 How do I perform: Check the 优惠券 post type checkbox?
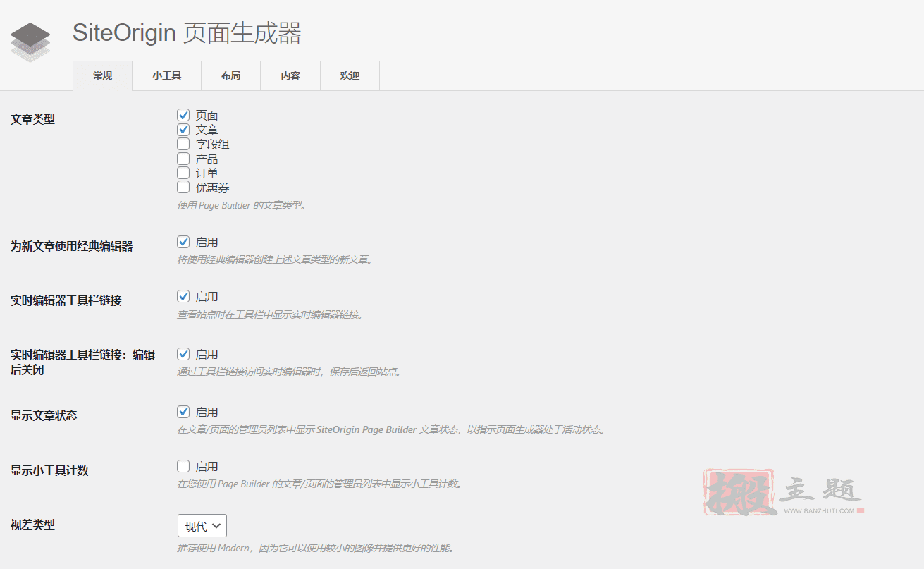click(x=183, y=188)
